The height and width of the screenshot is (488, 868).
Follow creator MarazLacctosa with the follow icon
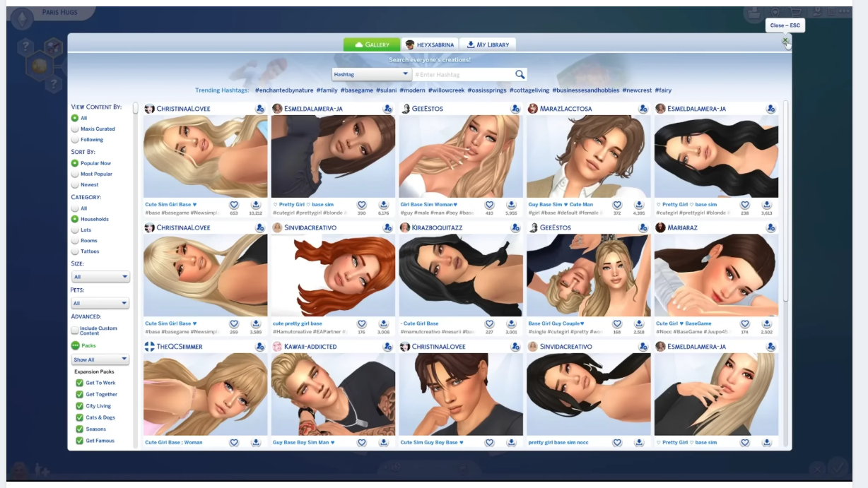coord(643,109)
